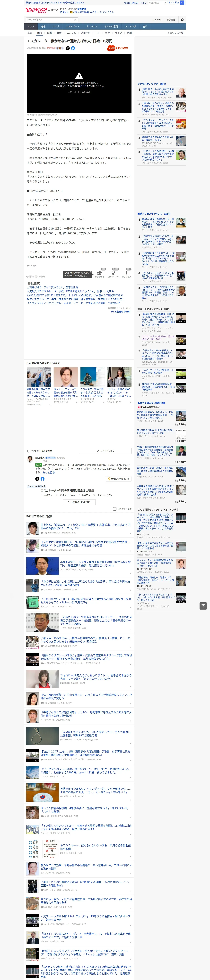Click the テレ朝news logo
Image resolution: width=210 pixels, height=980 pixels.
pyautogui.click(x=118, y=48)
